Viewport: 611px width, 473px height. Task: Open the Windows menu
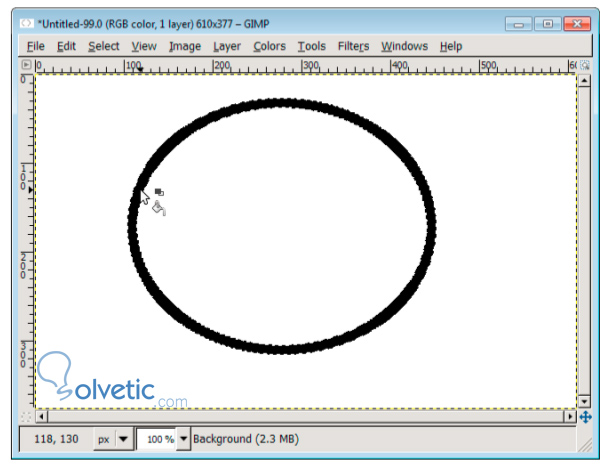tap(404, 46)
